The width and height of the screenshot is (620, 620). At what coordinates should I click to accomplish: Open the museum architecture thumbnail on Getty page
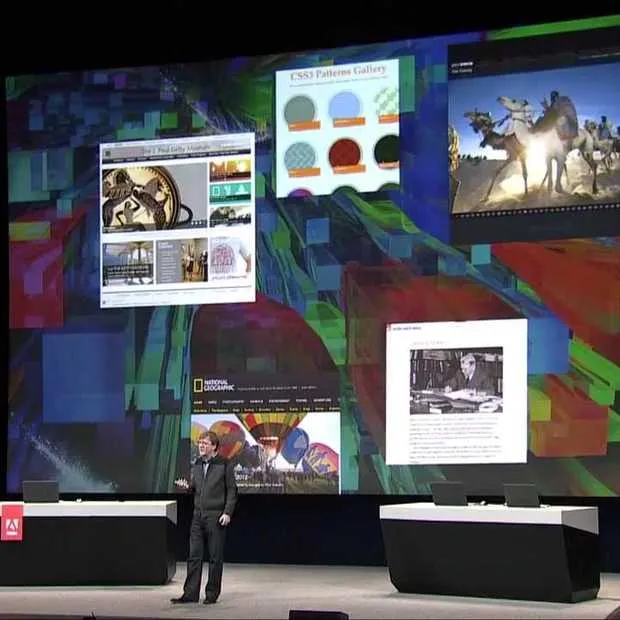[x=128, y=263]
